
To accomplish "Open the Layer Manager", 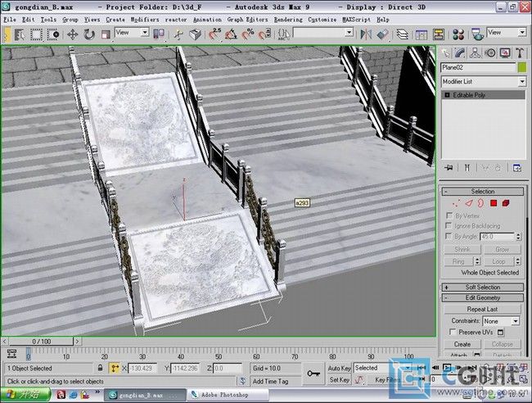I will click(402, 34).
